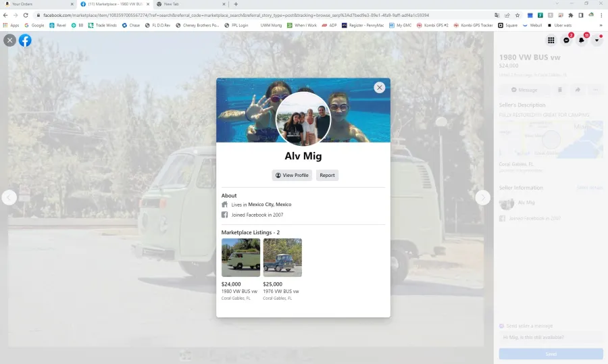Open the Google bookmark
This screenshot has height=364, width=608.
[x=34, y=25]
